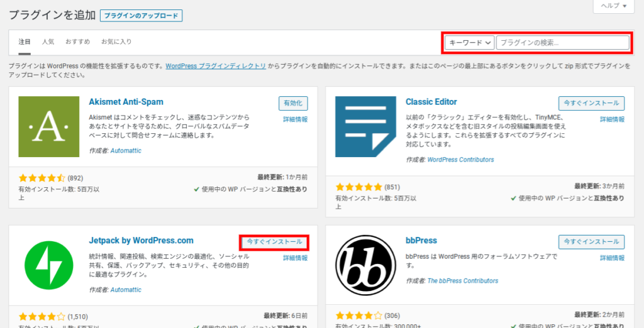Viewport: 644px width, 328px height.
Task: Click the Jetpack by WordPress.com title
Action: coord(142,240)
